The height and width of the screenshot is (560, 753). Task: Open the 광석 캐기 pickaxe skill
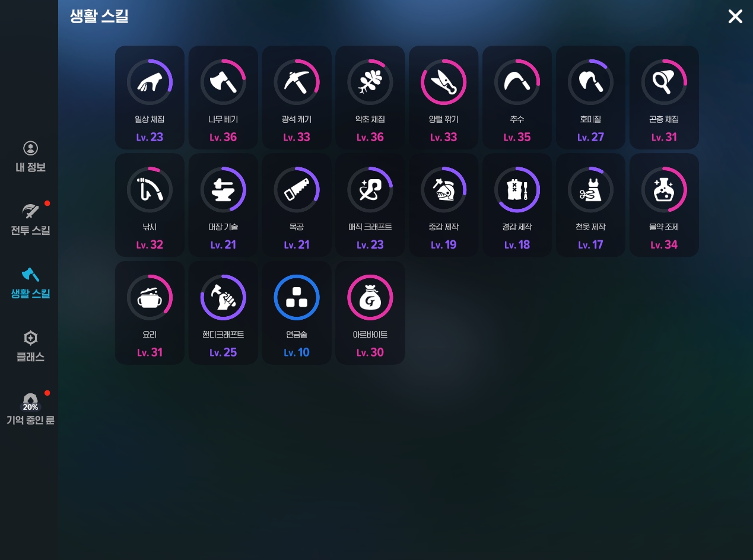(297, 82)
